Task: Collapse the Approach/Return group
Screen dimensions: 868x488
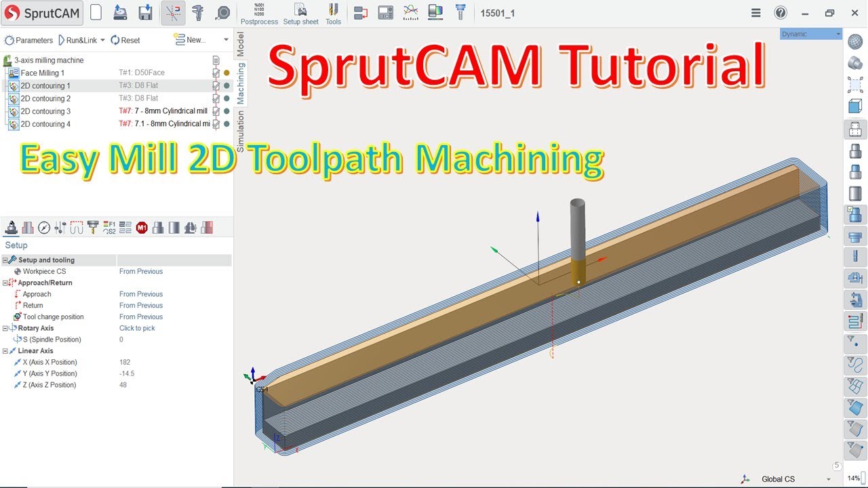Action: pos(5,283)
